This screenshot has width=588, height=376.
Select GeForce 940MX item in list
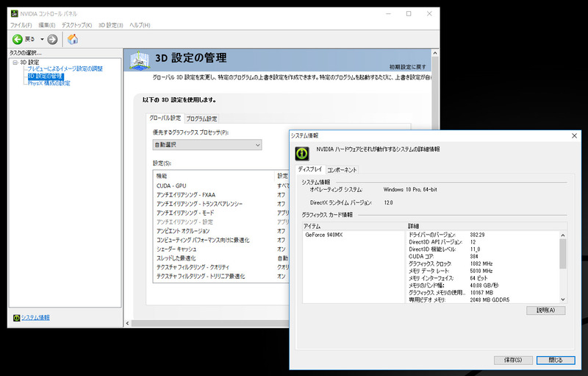(323, 235)
